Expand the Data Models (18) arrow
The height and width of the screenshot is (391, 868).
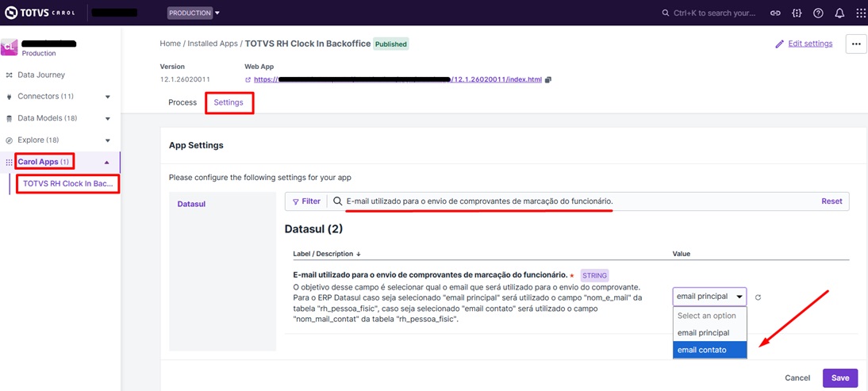pyautogui.click(x=108, y=119)
